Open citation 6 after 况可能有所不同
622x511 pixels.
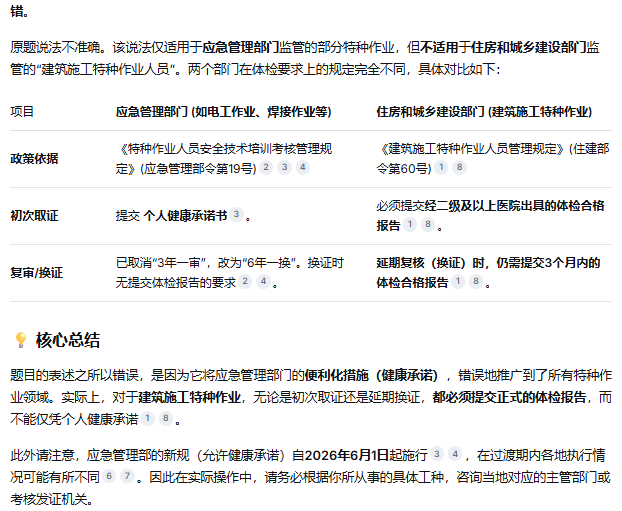pos(109,476)
